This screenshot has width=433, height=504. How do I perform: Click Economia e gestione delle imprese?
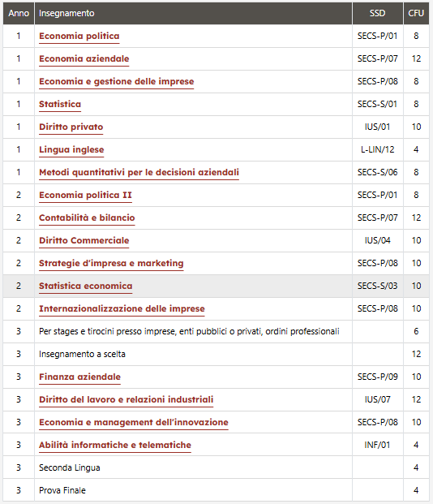pyautogui.click(x=116, y=82)
